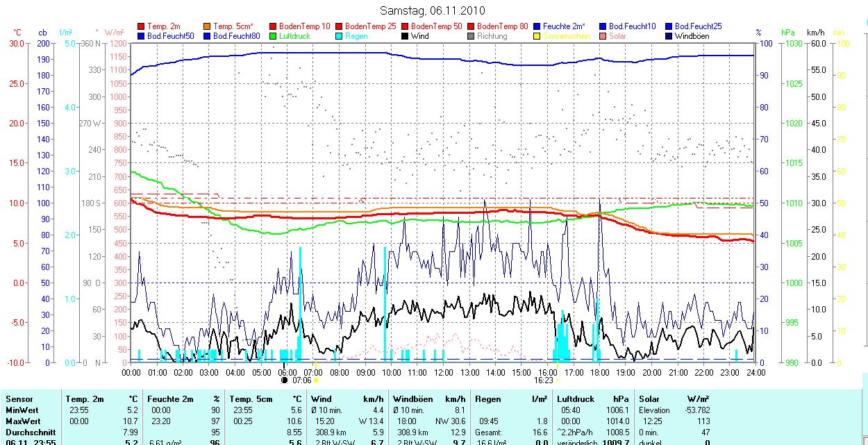Click the red Temp. 2m legend swatch
The height and width of the screenshot is (445, 868).
pyautogui.click(x=142, y=26)
